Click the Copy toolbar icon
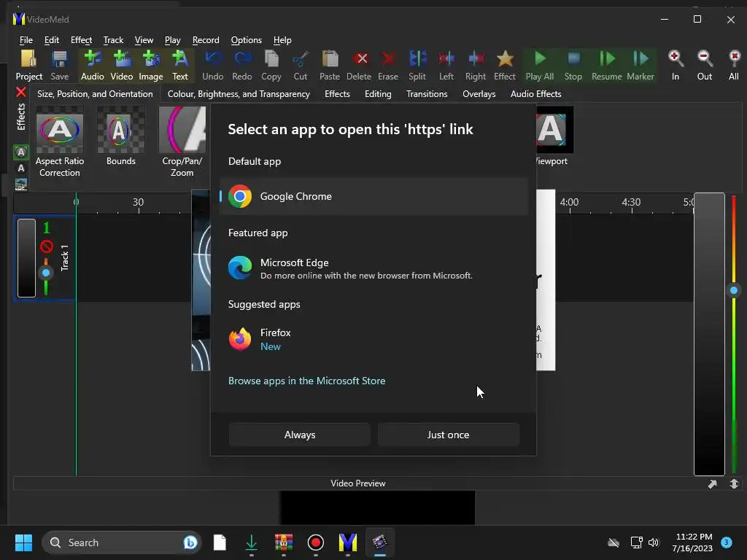Screen dimensions: 747x560 pyautogui.click(x=271, y=65)
